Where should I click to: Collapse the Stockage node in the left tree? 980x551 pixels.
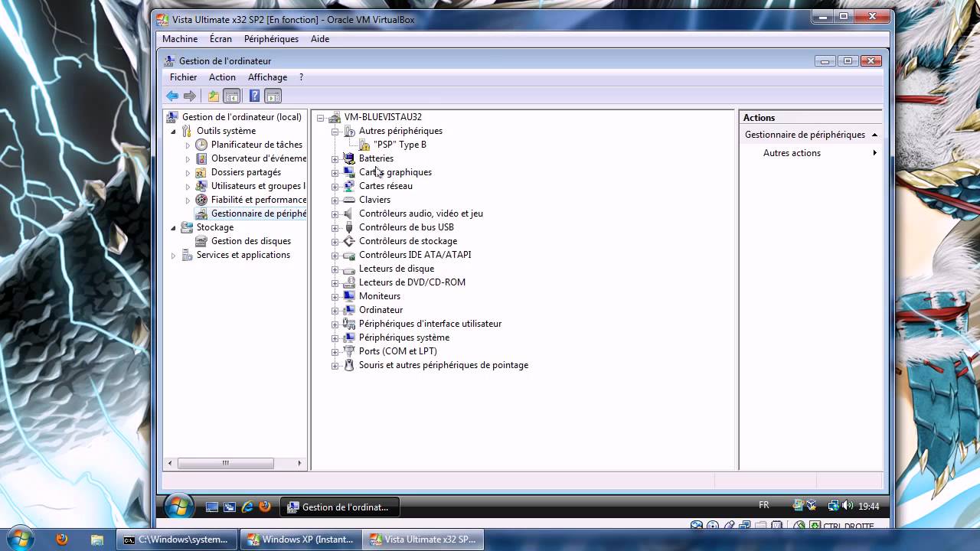coord(173,227)
